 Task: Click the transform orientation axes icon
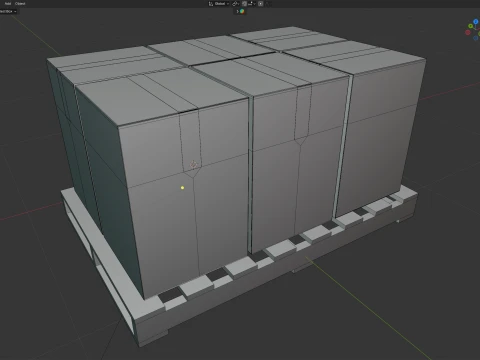point(211,4)
